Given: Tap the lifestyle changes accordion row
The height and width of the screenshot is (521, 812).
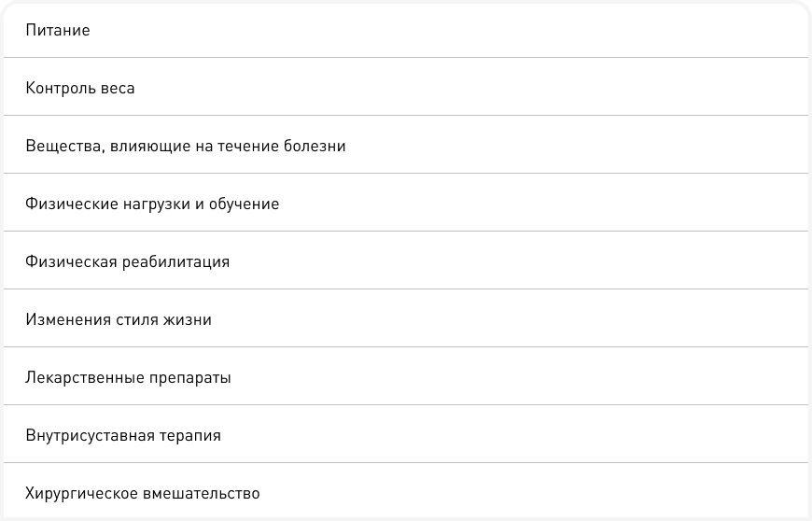Looking at the screenshot, I should click(x=119, y=320).
